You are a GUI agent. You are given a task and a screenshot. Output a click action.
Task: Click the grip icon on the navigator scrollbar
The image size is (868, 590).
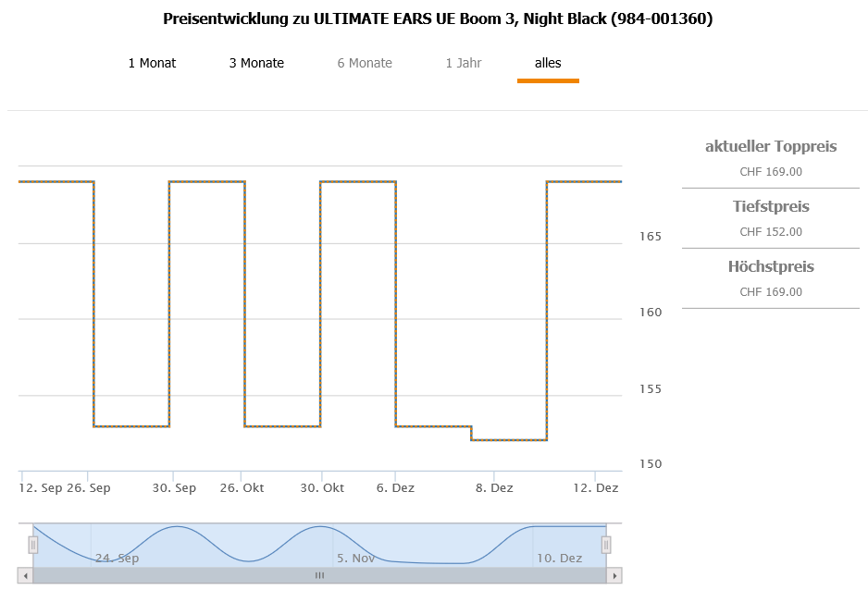point(319,575)
